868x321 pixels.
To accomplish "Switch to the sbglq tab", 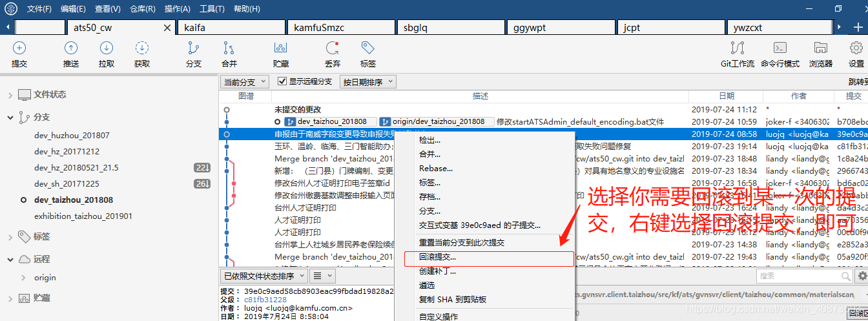I will click(x=451, y=28).
